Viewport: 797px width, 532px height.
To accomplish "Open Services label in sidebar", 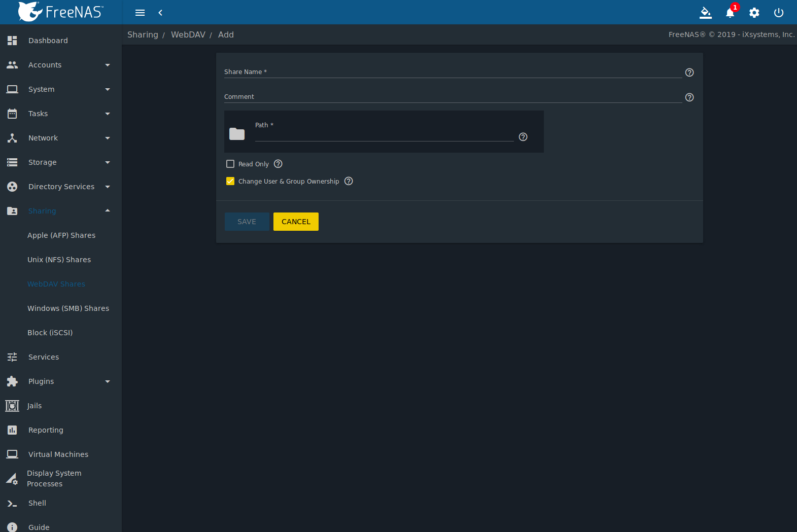I will click(44, 357).
